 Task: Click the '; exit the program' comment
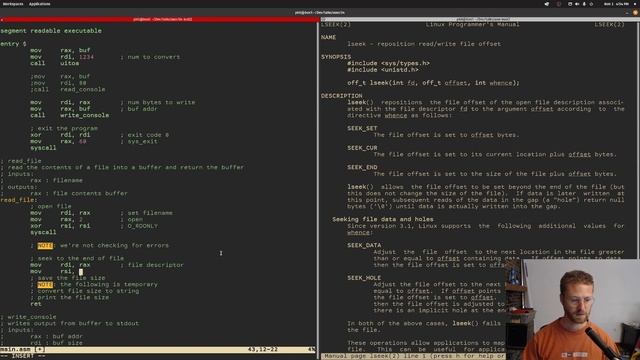click(x=64, y=128)
